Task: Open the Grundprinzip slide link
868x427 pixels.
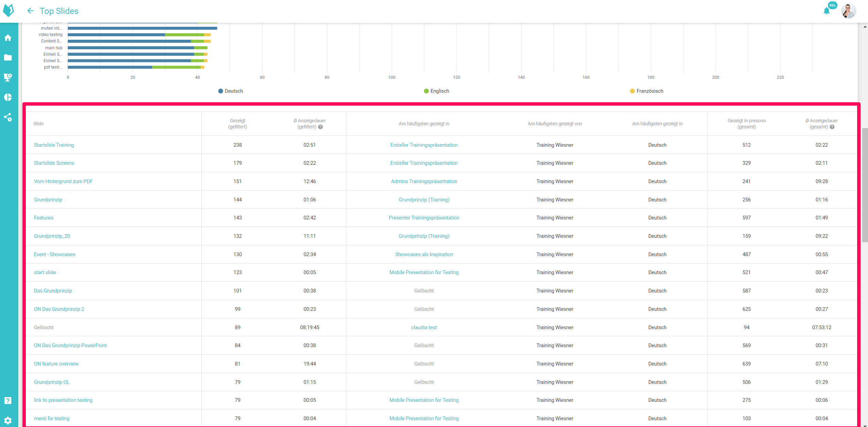Action: click(x=48, y=200)
